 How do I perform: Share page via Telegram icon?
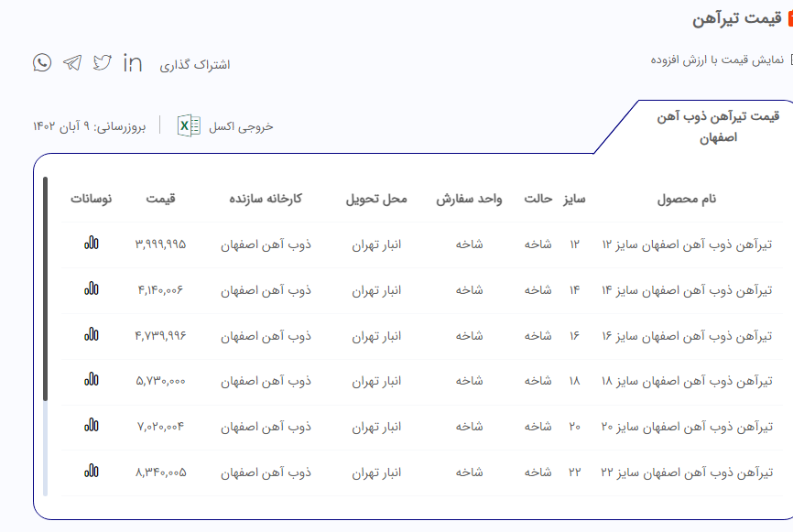click(72, 62)
